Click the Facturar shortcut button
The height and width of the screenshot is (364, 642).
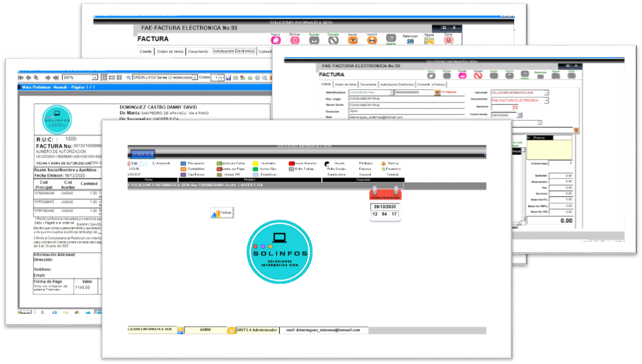(x=222, y=213)
